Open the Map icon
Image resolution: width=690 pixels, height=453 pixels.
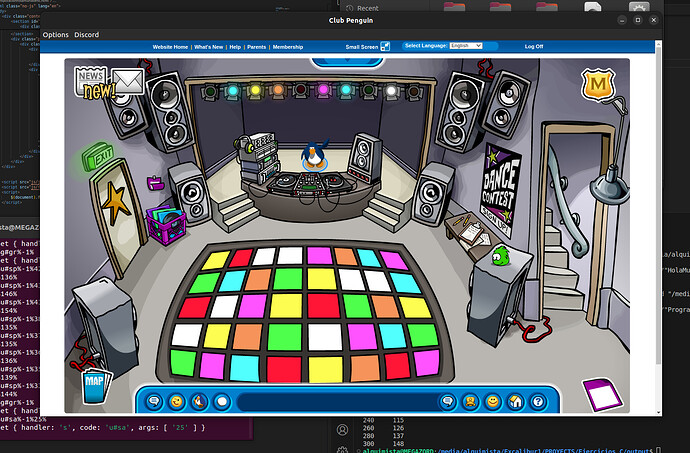[96, 386]
